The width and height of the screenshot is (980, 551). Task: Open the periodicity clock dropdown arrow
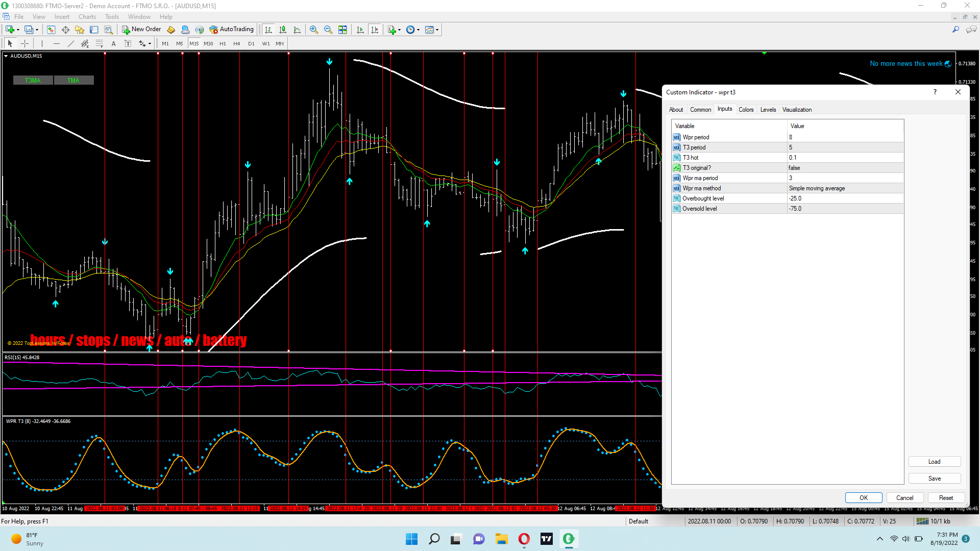(x=419, y=30)
